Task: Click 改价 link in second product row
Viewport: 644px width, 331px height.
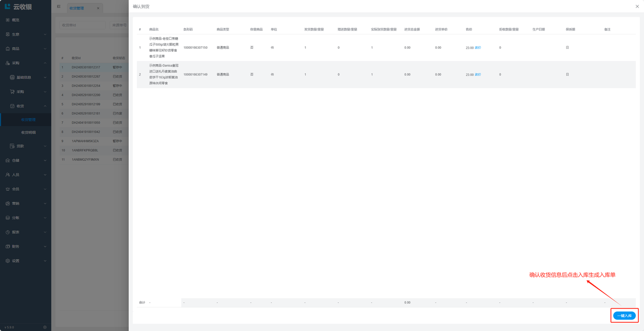Action: (x=478, y=74)
